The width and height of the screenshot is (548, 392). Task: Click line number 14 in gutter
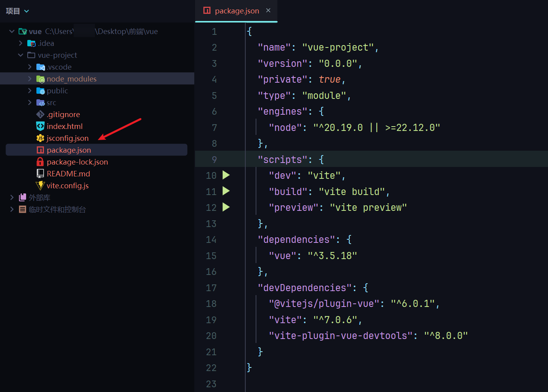pyautogui.click(x=211, y=240)
